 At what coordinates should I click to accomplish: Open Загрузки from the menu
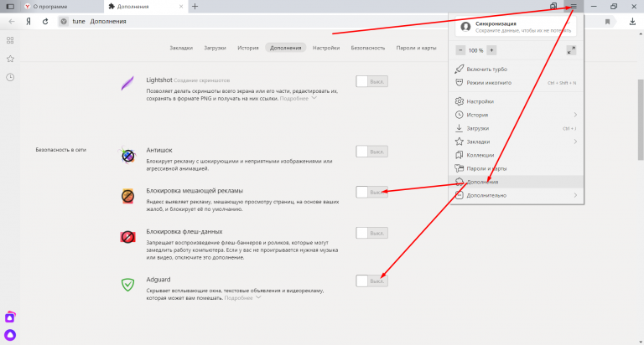pyautogui.click(x=517, y=128)
